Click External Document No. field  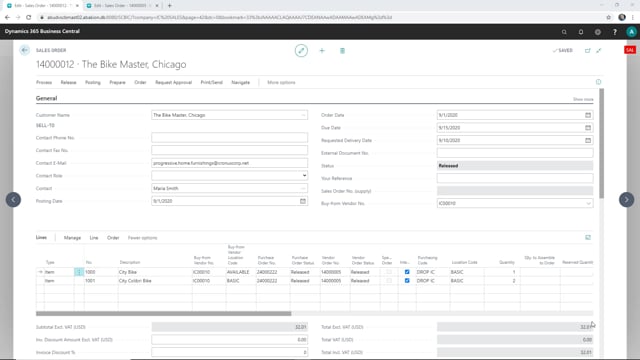(x=515, y=153)
